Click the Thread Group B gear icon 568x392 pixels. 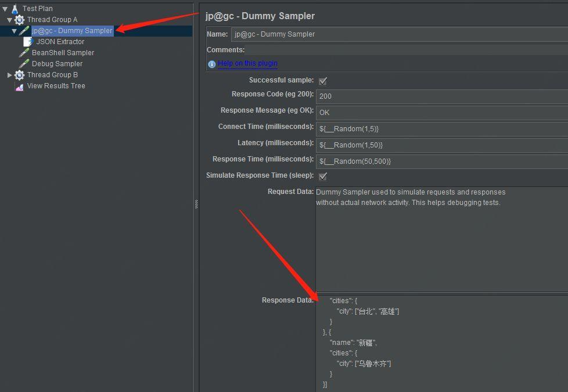point(20,75)
